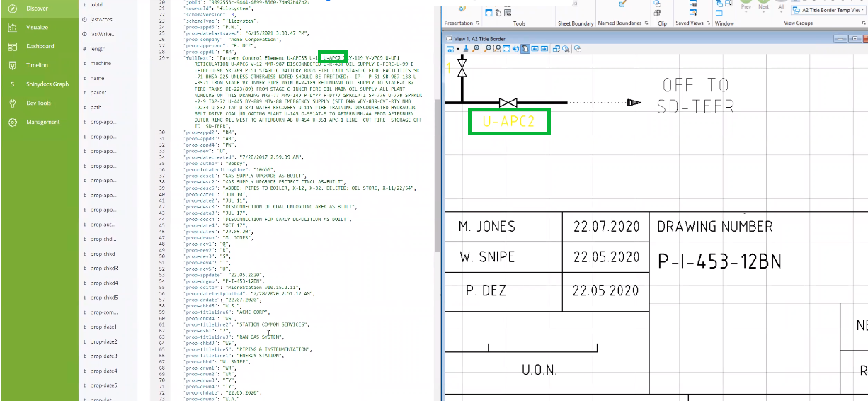Collapse the fullText fold arrow at line 29
Viewport: 868px width, 401px height.
pyautogui.click(x=166, y=57)
